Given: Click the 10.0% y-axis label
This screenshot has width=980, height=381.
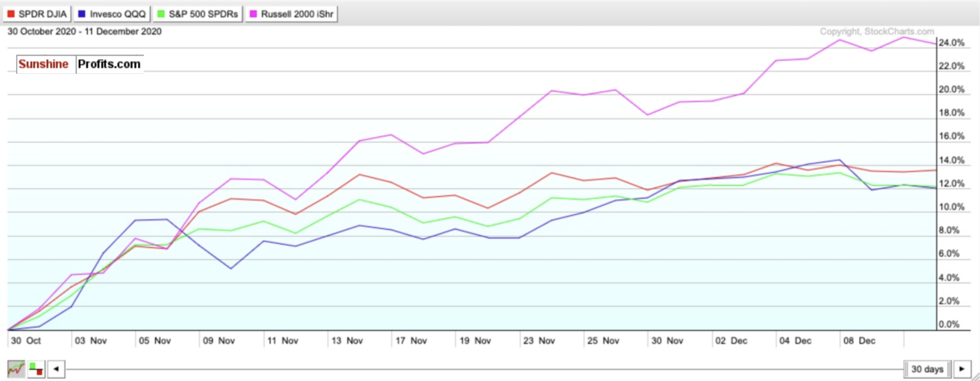Looking at the screenshot, I should click(x=952, y=207).
